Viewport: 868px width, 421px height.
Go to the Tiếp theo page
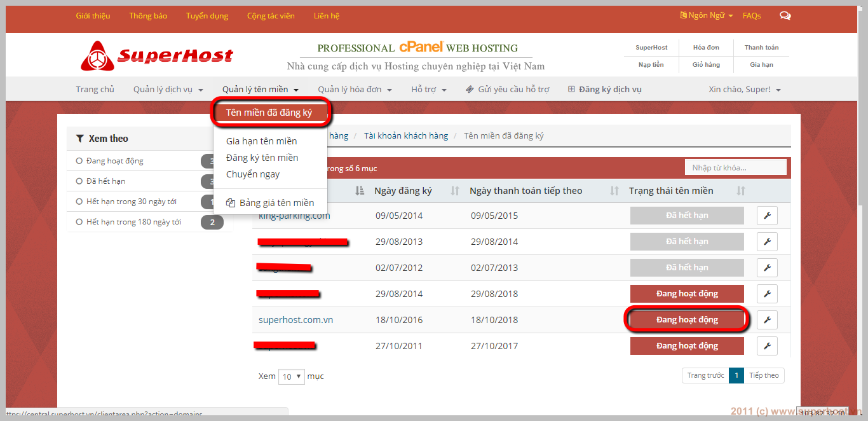(x=764, y=376)
